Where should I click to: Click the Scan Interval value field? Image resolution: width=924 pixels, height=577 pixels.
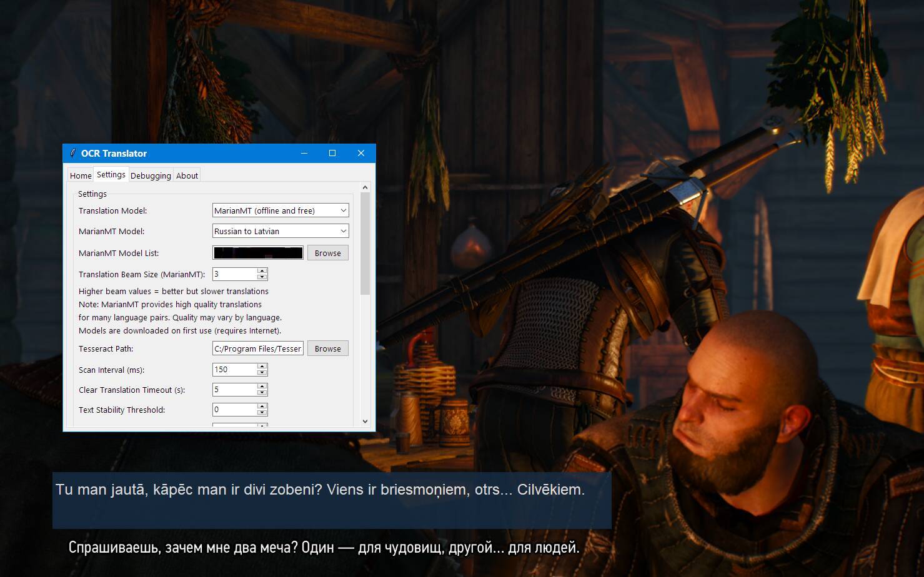235,370
